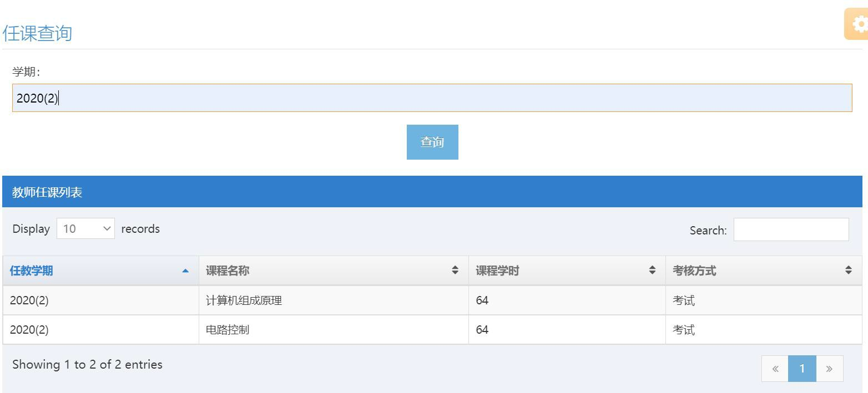Click 考试 in the 电路控制 row
Viewport: 868px width, 393px height.
click(684, 330)
